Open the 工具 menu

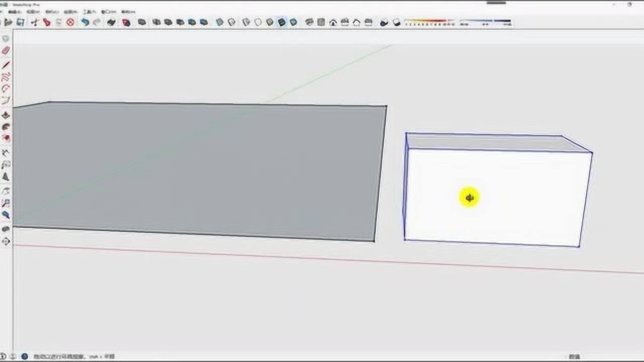[x=89, y=11]
